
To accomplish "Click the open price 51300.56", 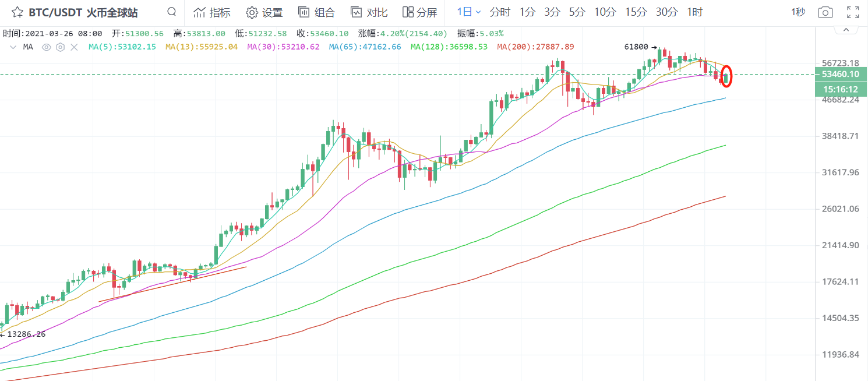I will point(146,33).
